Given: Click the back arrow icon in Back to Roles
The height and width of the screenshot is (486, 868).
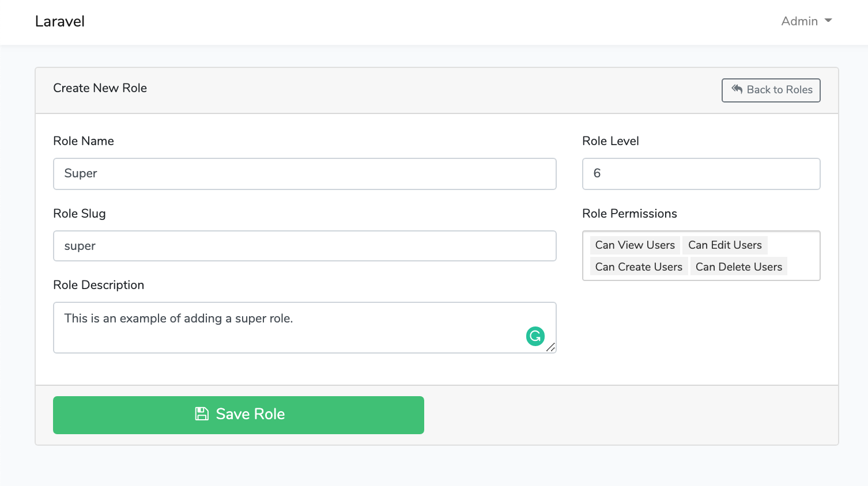Looking at the screenshot, I should [x=737, y=90].
